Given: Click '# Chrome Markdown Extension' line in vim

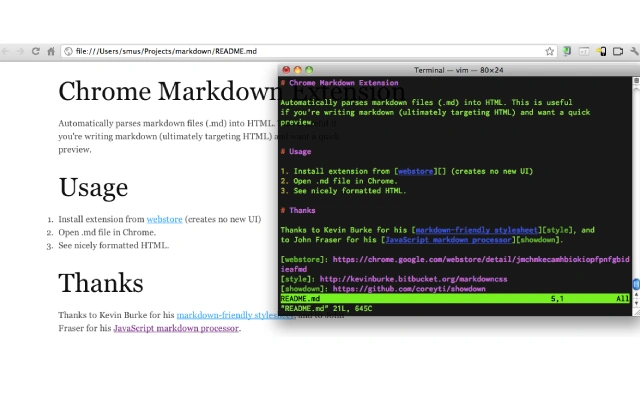Looking at the screenshot, I should [x=339, y=83].
